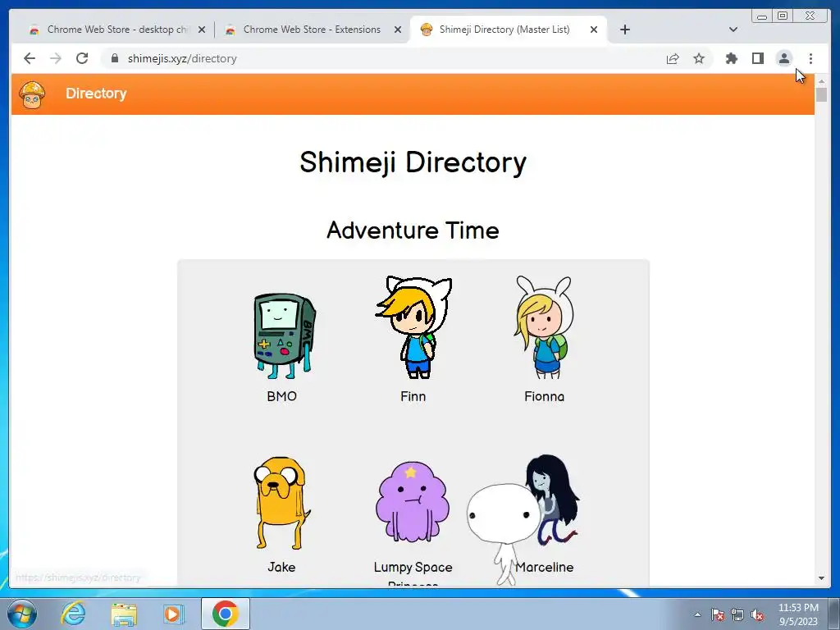Switch to Chrome Web Store Extensions tab
This screenshot has height=630, width=840.
click(x=312, y=30)
